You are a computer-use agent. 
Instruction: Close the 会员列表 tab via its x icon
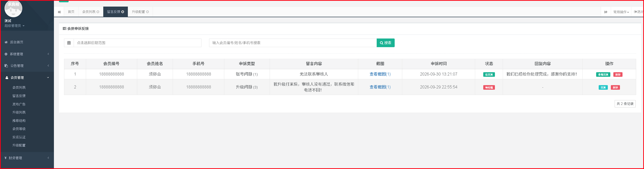[98, 12]
